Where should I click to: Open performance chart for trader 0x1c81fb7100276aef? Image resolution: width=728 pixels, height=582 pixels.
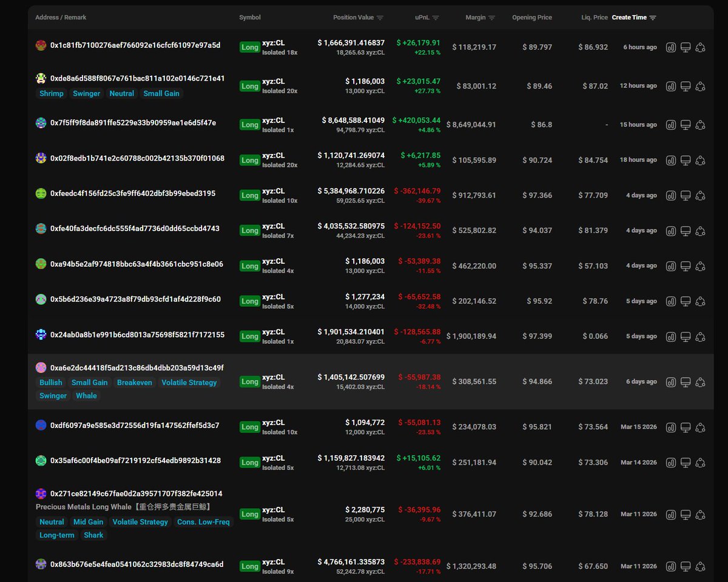tap(671, 46)
